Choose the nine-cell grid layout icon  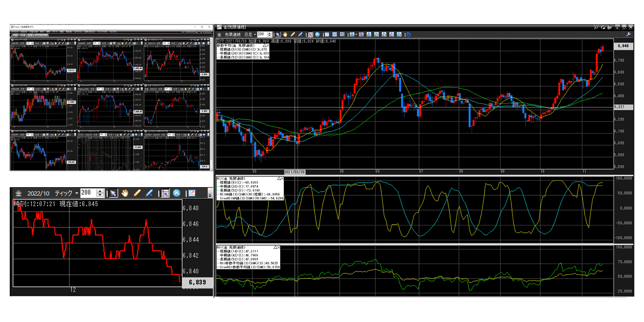point(342,35)
